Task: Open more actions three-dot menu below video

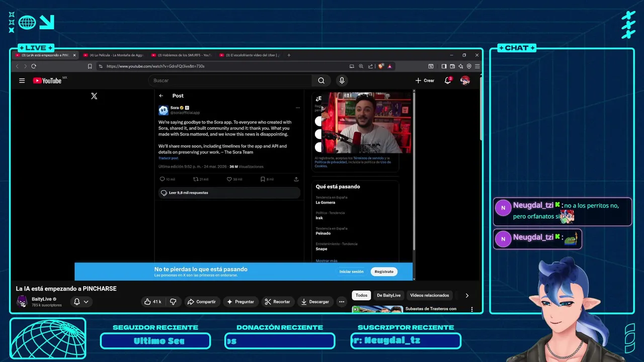Action: pos(342,302)
